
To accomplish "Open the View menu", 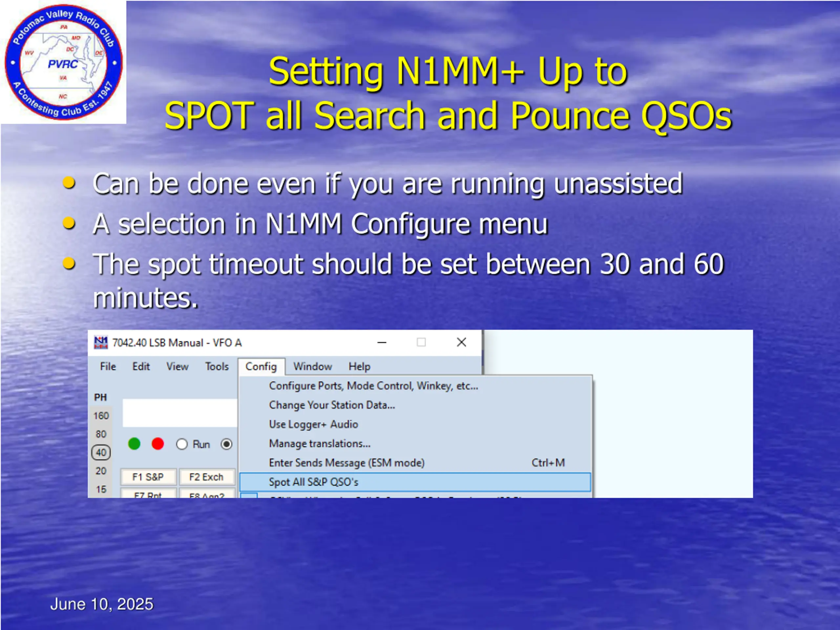I will click(x=177, y=367).
